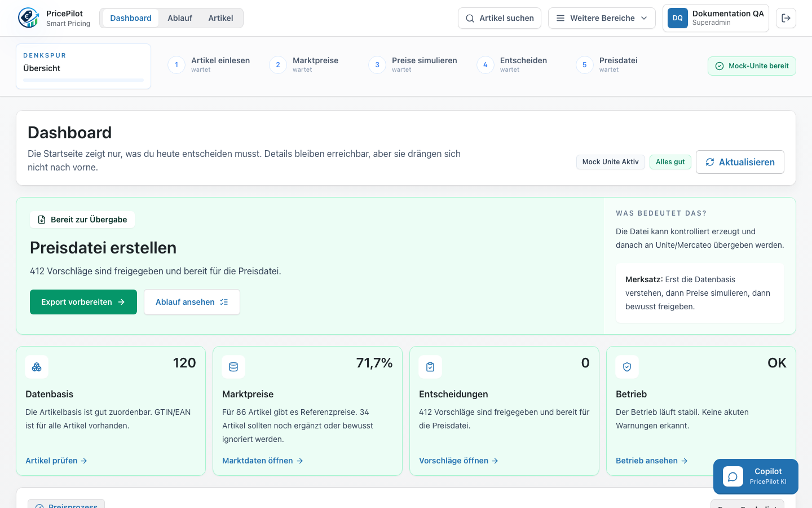Open the Vorschläge öffnen link
Image resolution: width=812 pixels, height=508 pixels.
coord(459,461)
